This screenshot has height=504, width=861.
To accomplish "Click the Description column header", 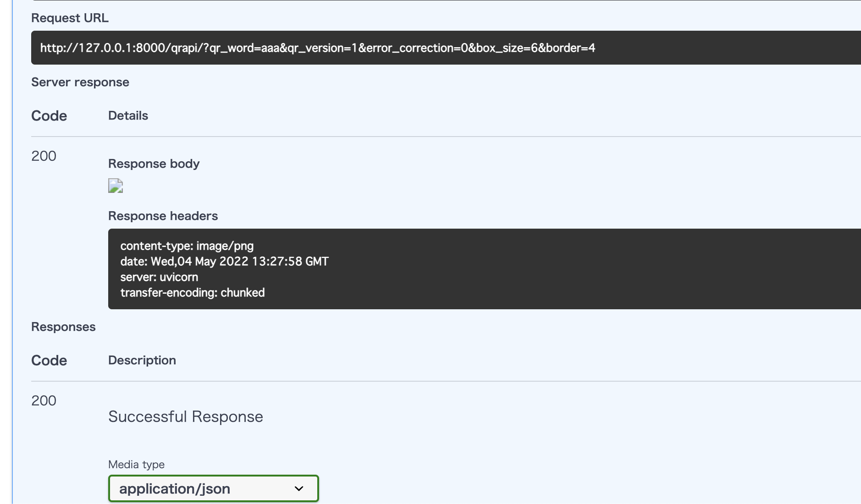I will coord(142,360).
